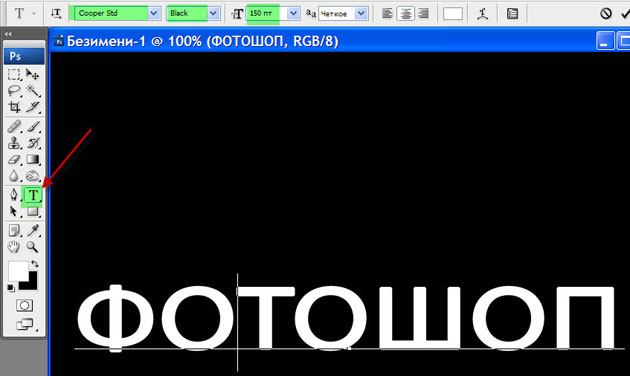Toggle Quick Mask mode
Image resolution: width=630 pixels, height=376 pixels.
pos(24,305)
